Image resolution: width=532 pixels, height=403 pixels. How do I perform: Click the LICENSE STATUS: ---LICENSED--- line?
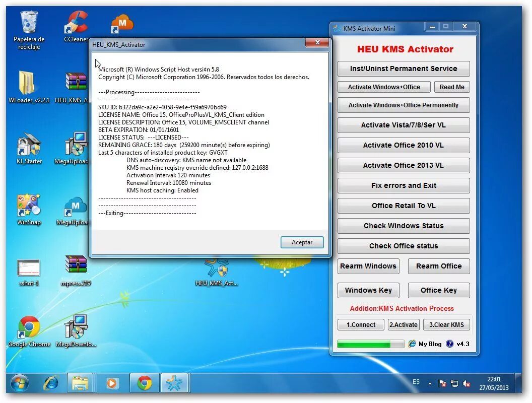[x=143, y=138]
